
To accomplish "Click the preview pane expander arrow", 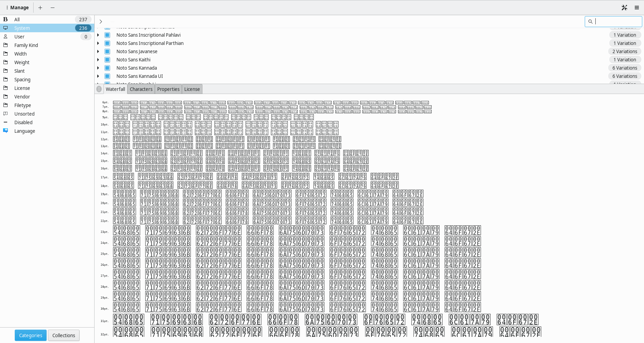I will (100, 21).
